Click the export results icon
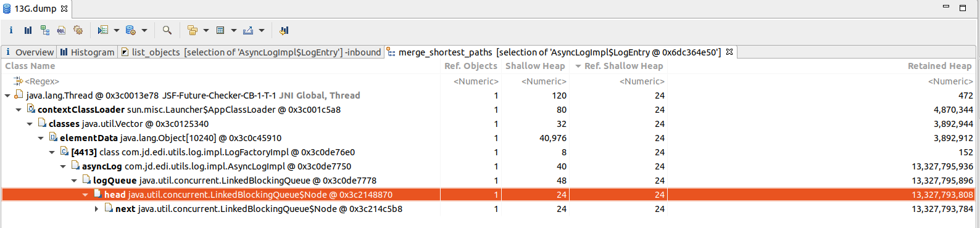The width and height of the screenshot is (980, 228). pos(248,30)
